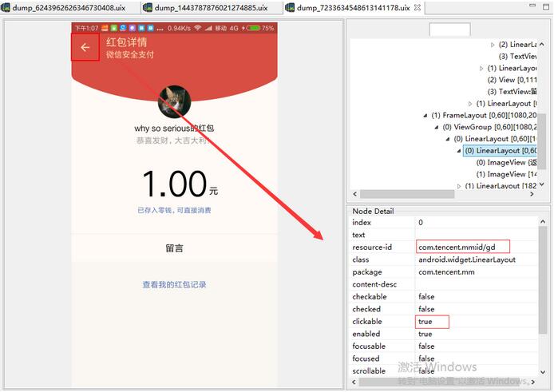The image size is (554, 392).
Task: Click the class value android.widget.LinearLayout
Action: 467,259
